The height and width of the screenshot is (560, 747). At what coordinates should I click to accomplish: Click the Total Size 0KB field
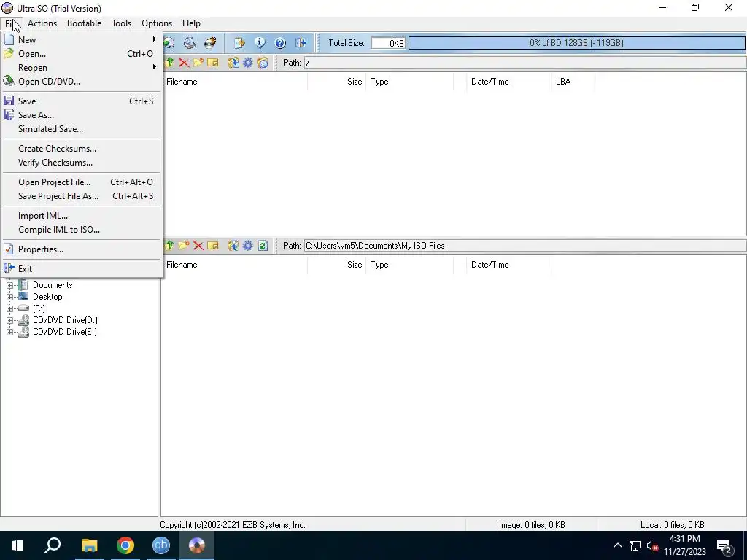coord(388,43)
